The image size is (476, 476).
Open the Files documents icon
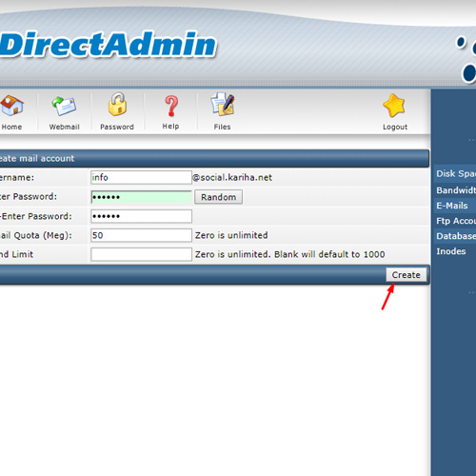pos(223,104)
